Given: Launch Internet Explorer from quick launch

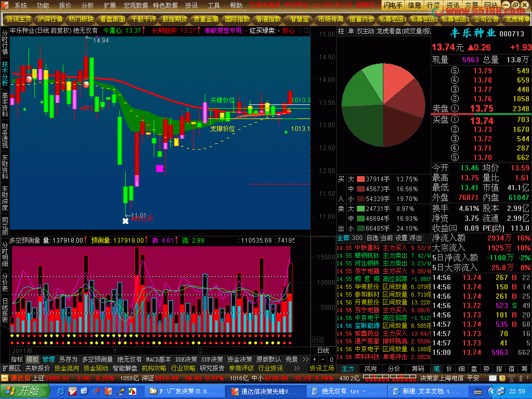Looking at the screenshot, I should pos(61,391).
